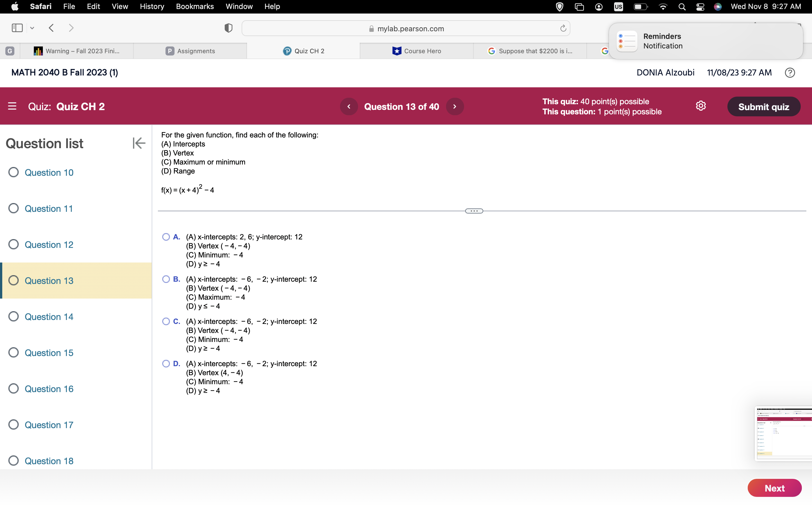Click the Submit quiz button
Image resolution: width=812 pixels, height=507 pixels.
(x=764, y=106)
